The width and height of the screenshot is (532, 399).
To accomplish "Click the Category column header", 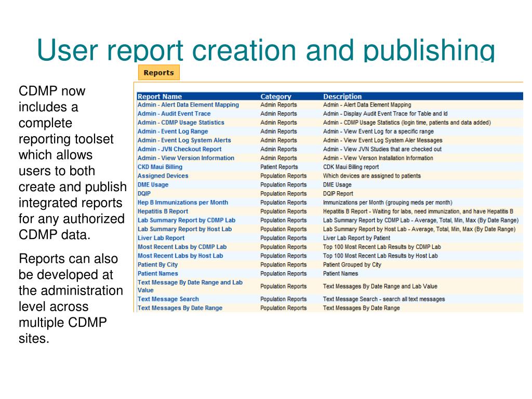I will 276,96.
